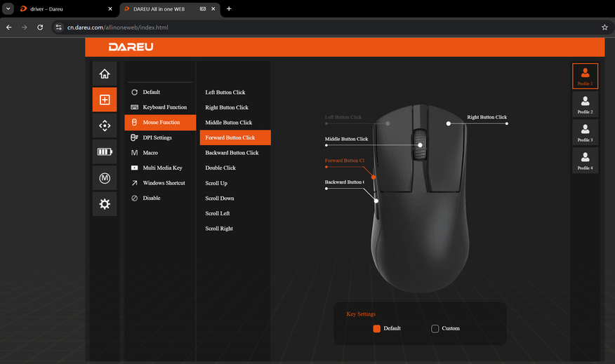Screen dimensions: 615x364
Task: Choose Keyboard Function category
Action: tap(160, 107)
